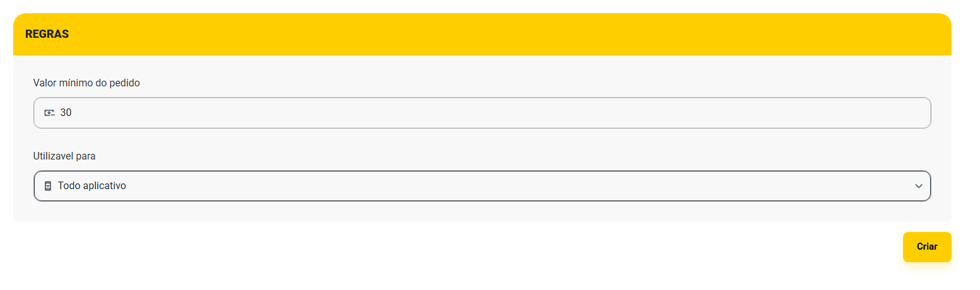
Task: Click the value 30 in the input
Action: point(66,113)
